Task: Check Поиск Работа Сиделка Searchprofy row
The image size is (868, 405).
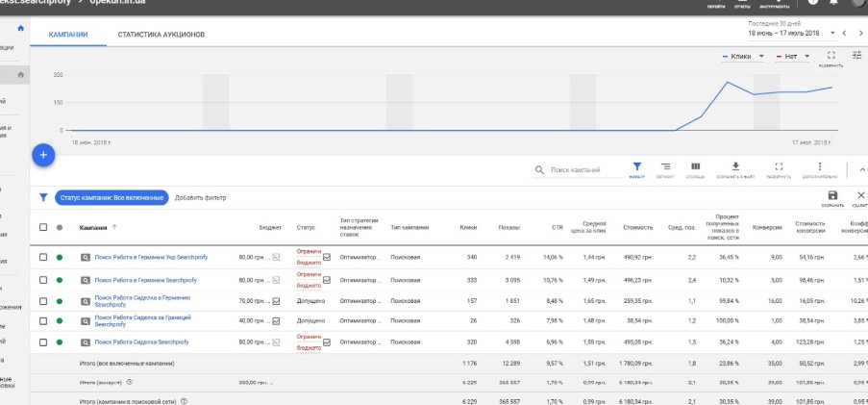Action: (x=43, y=342)
